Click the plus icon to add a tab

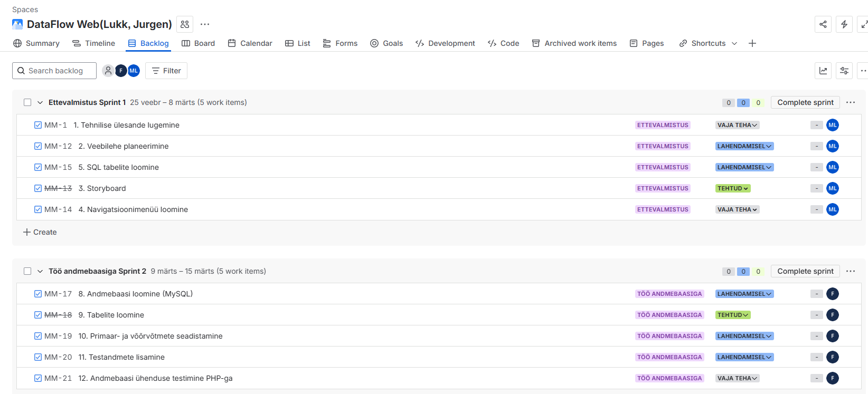752,43
